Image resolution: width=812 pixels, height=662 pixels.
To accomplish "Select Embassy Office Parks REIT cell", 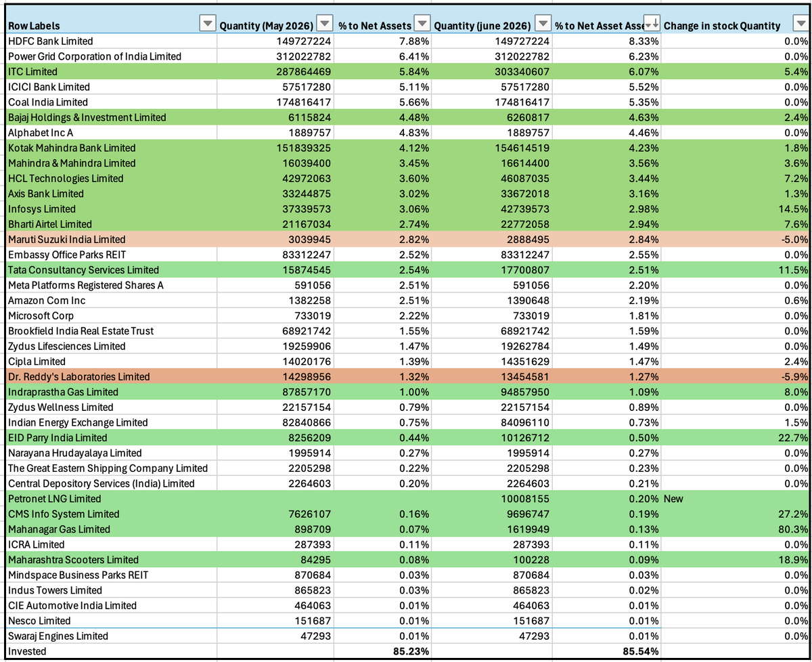I will 110,255.
